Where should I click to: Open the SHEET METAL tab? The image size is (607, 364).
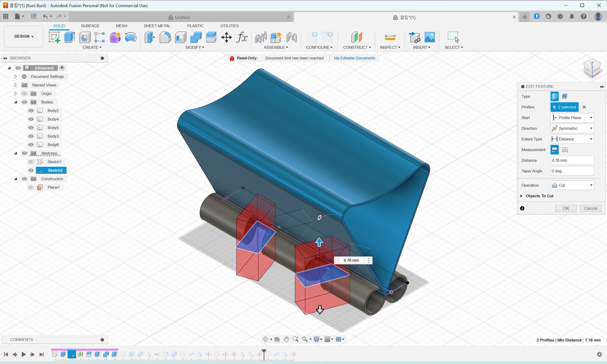pos(157,26)
